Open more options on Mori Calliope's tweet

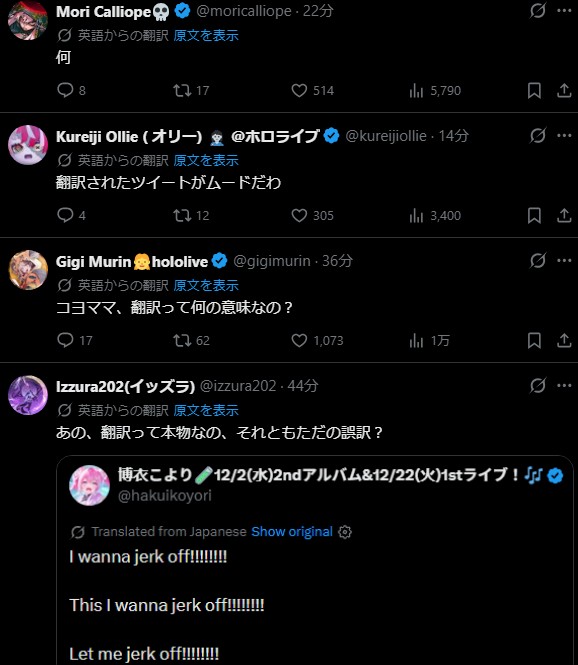tap(564, 11)
